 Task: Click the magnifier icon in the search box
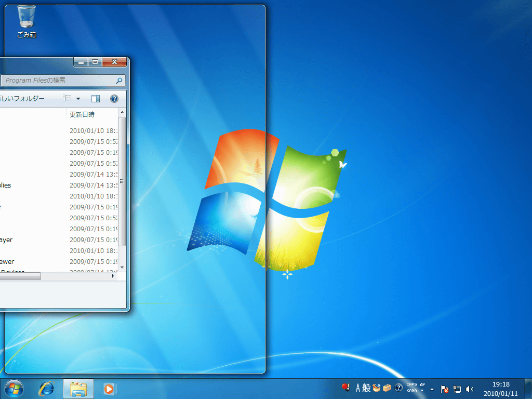point(119,81)
